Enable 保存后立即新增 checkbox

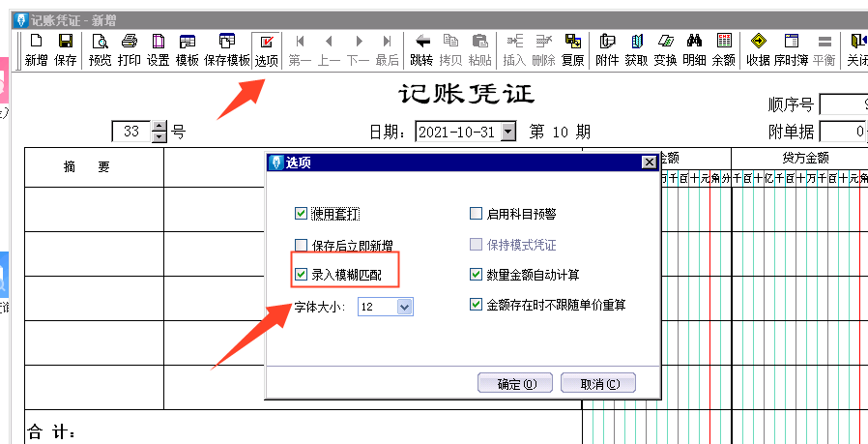[x=301, y=245]
